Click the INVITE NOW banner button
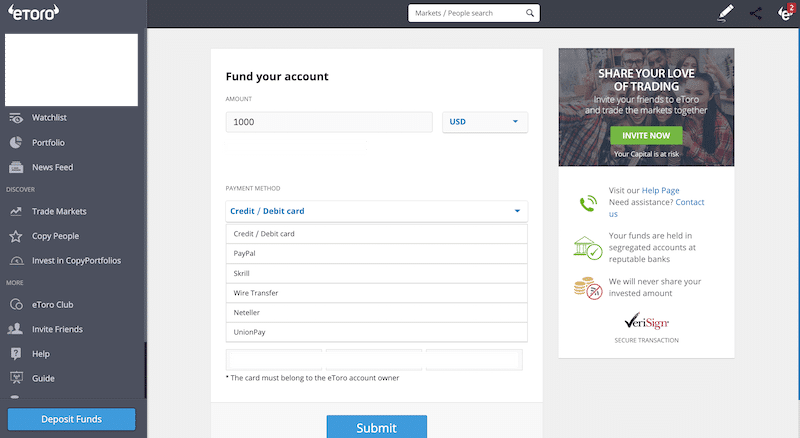This screenshot has height=438, width=800. [x=646, y=135]
